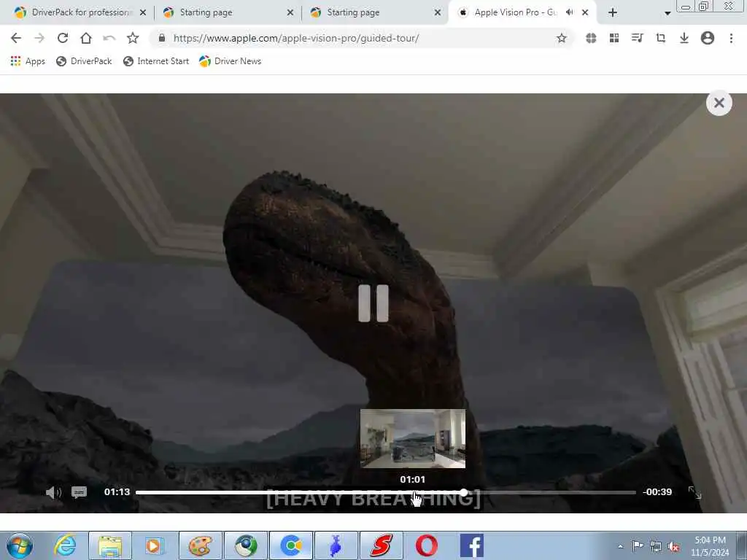Click the network tray icon
The image size is (747, 560).
click(656, 547)
